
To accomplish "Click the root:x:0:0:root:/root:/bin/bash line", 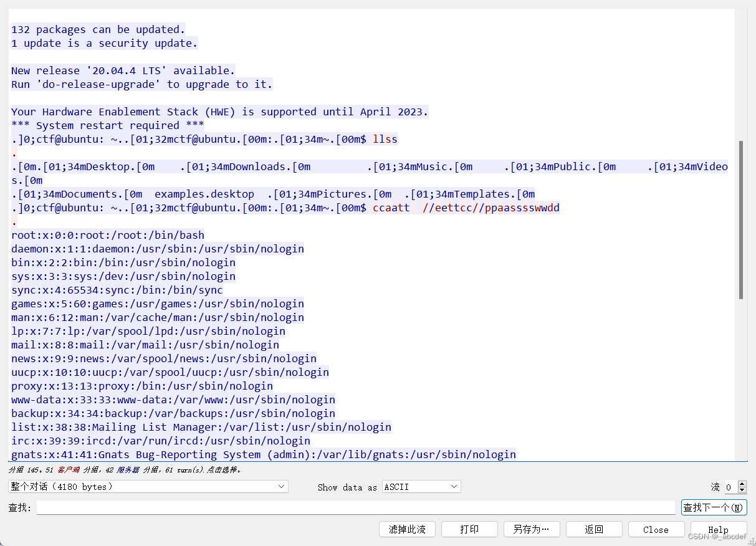I will point(108,235).
